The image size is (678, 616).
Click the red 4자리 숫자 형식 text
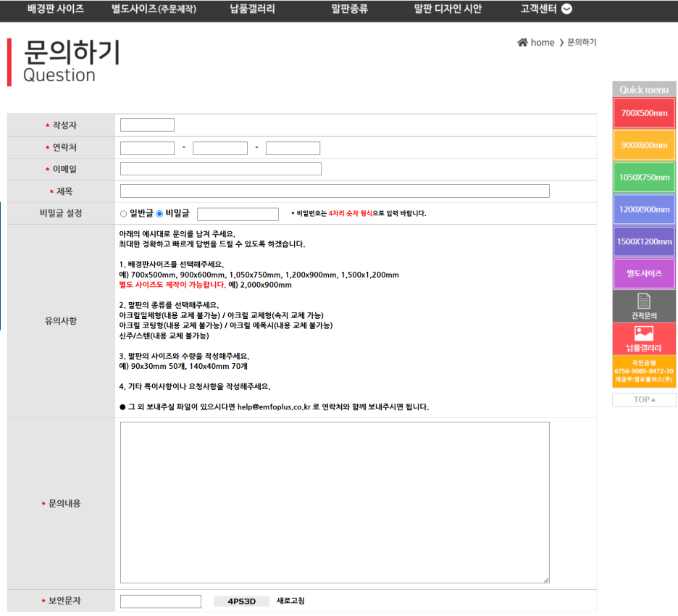(351, 213)
